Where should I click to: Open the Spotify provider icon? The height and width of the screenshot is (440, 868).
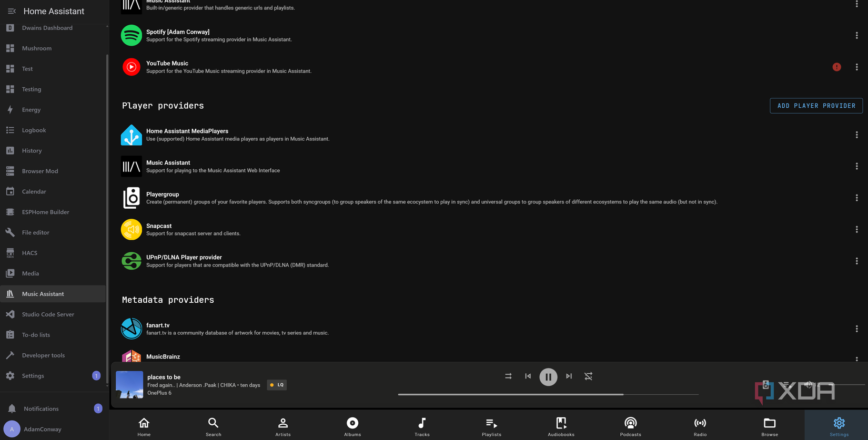pos(132,35)
